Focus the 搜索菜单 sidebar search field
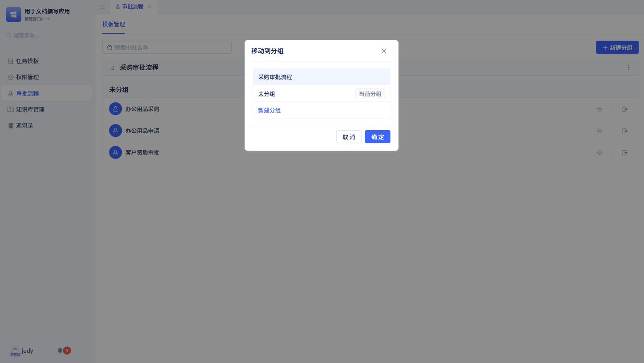Screen dimensions: 644x363 click(x=48, y=35)
